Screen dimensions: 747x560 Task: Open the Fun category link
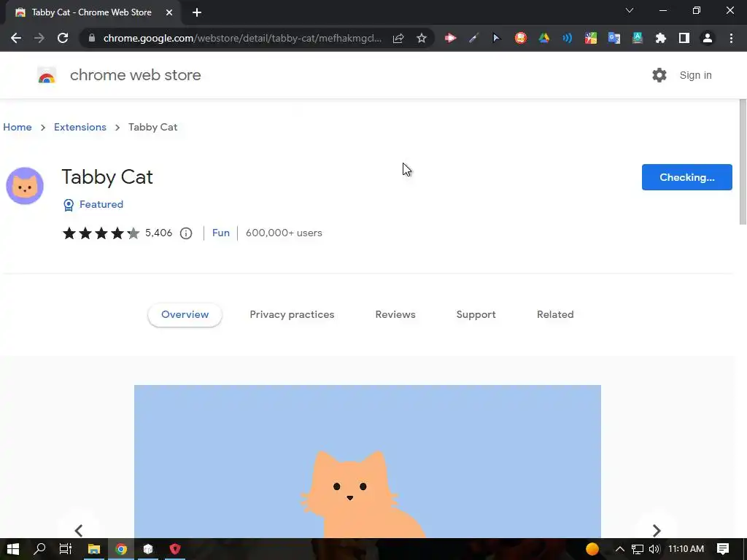(x=220, y=233)
